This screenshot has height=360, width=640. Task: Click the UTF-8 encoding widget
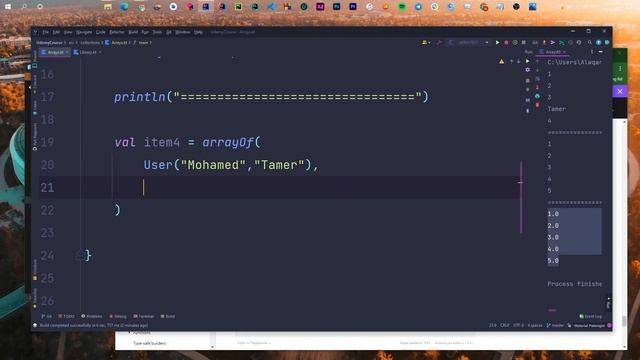tap(518, 325)
